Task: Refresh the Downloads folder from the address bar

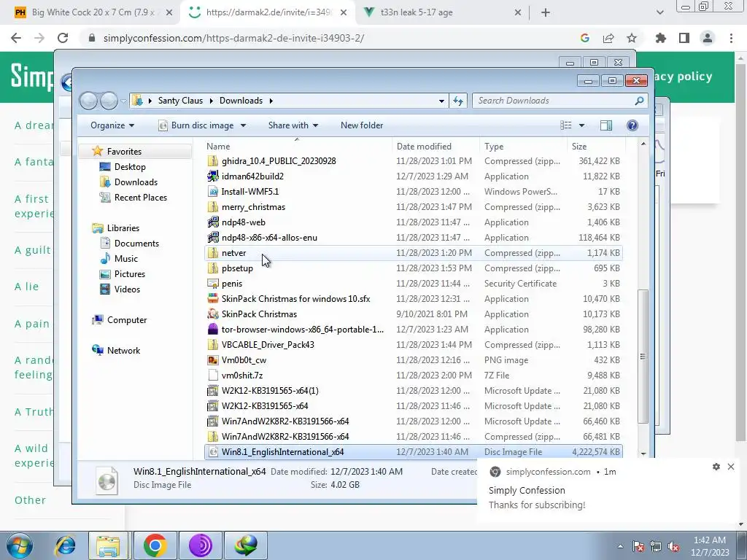Action: pyautogui.click(x=458, y=101)
